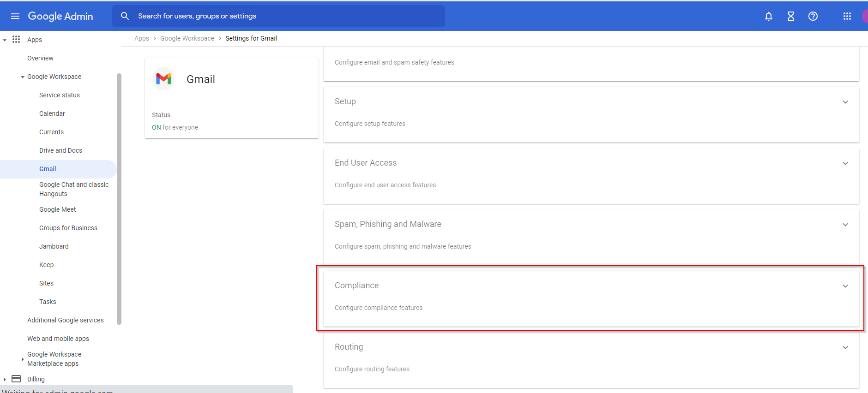Select Drive and Docs in sidebar
Viewport: 868px width, 393px height.
60,150
